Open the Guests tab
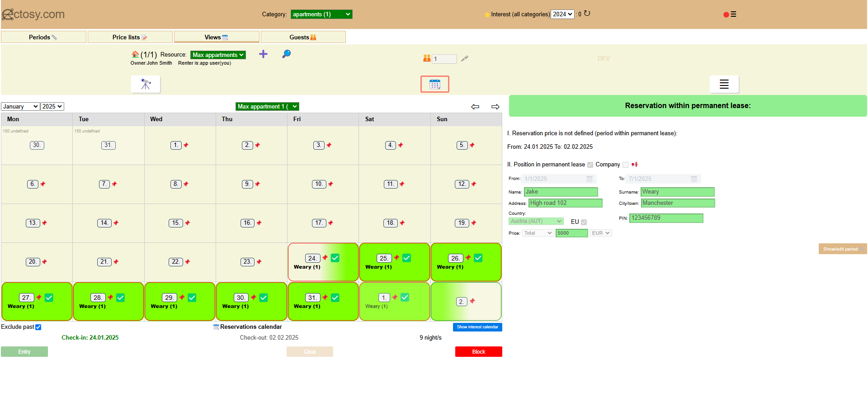The height and width of the screenshot is (412, 868). click(303, 37)
